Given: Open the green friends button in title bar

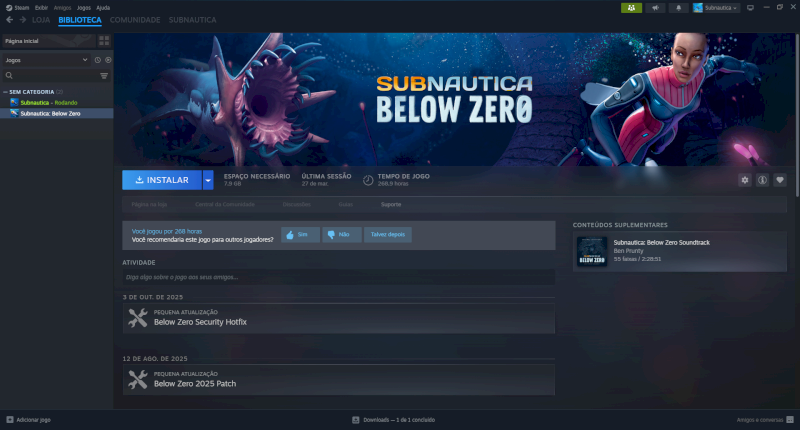Looking at the screenshot, I should click(631, 8).
